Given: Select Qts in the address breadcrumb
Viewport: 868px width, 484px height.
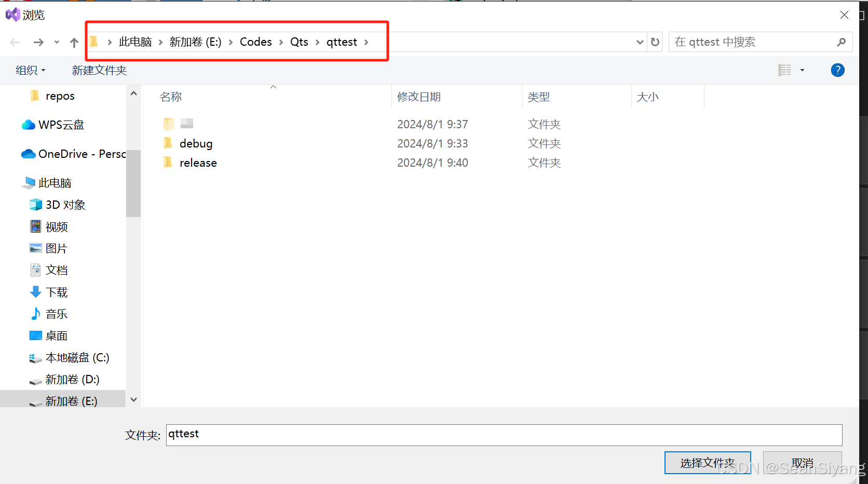Looking at the screenshot, I should (299, 42).
